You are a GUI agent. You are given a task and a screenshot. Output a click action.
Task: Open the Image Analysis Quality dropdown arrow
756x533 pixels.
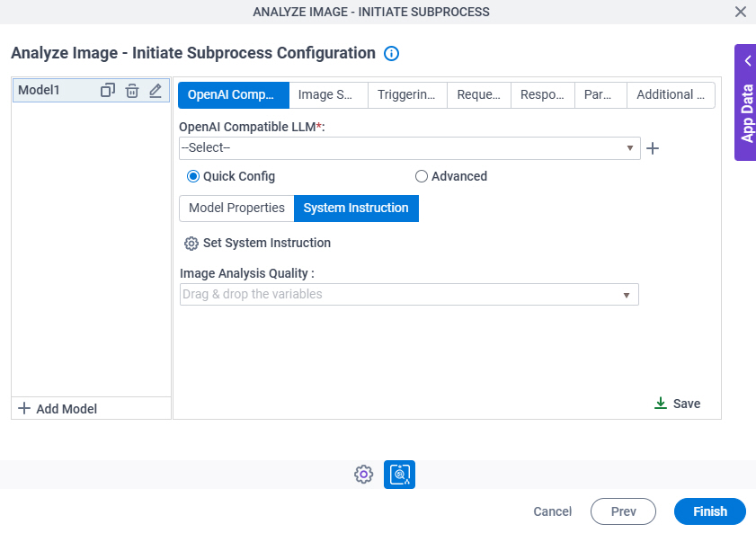(x=626, y=295)
